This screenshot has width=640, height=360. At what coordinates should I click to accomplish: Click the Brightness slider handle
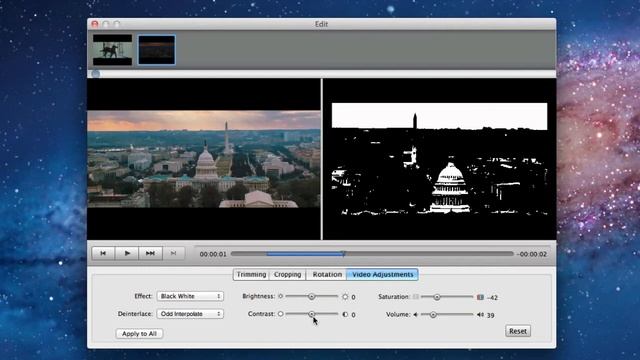pos(311,296)
